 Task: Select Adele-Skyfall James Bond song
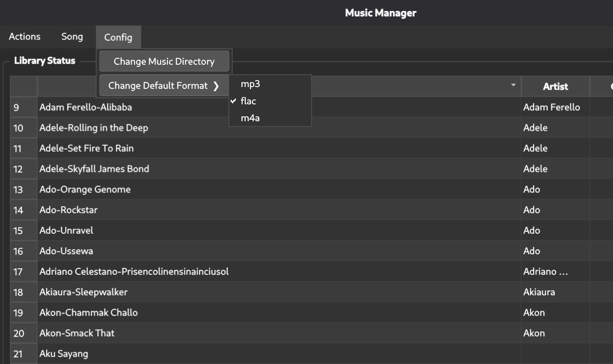click(x=94, y=169)
